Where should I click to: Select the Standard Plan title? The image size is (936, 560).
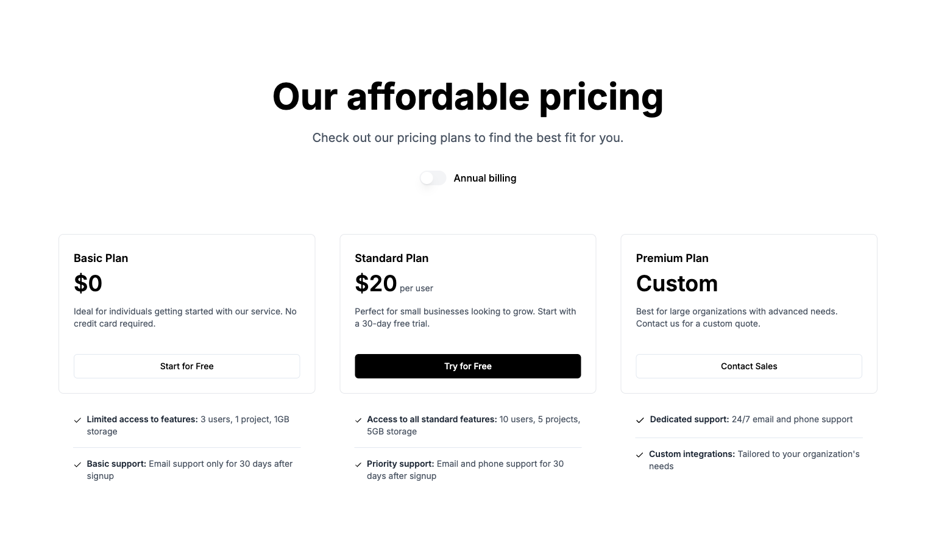(391, 258)
